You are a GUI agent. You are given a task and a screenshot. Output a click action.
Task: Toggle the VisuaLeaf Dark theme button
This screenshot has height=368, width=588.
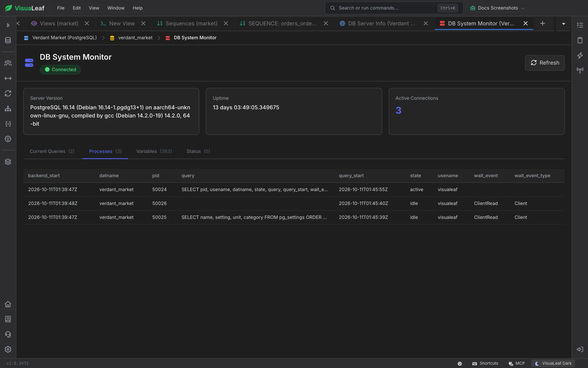pos(553,364)
